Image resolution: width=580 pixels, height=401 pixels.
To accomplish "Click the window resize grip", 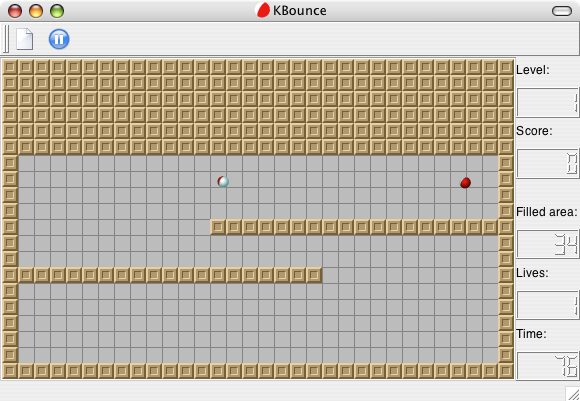I will point(573,394).
